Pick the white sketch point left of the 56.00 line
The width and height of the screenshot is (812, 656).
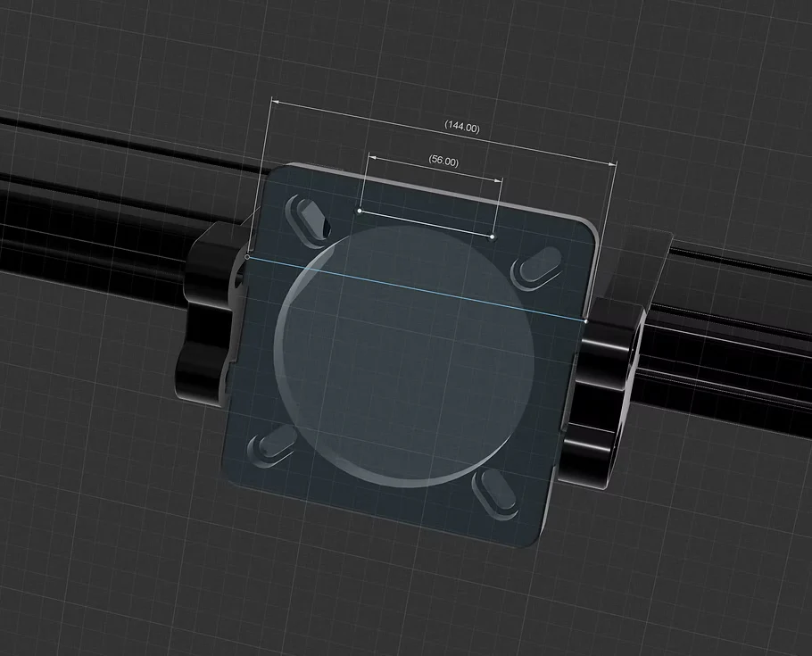point(360,211)
